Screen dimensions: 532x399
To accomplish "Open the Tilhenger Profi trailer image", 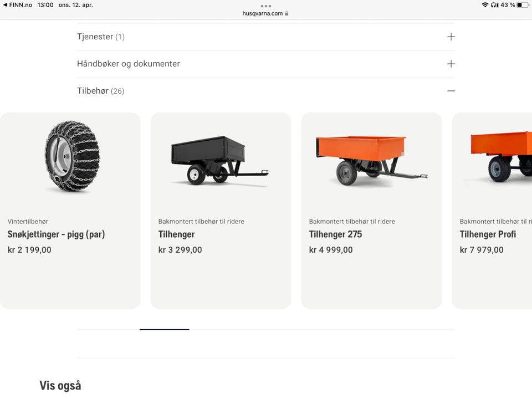I will (501, 157).
